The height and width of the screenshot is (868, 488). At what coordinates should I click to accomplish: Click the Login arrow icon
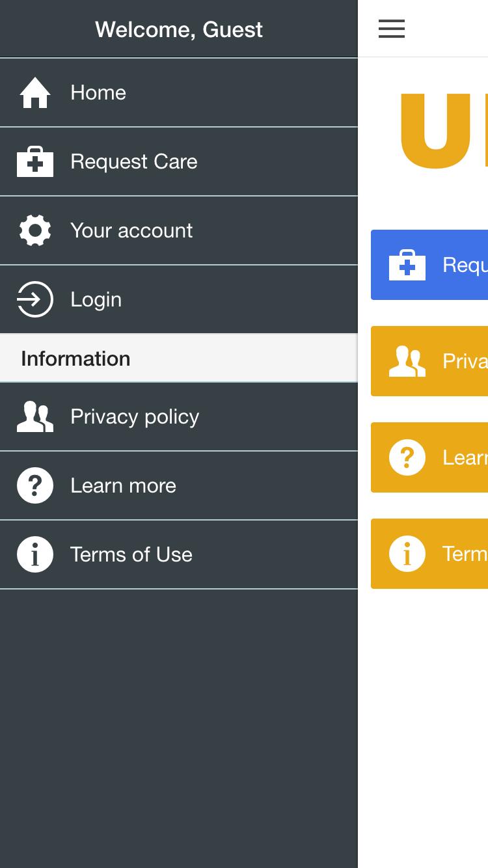[35, 299]
